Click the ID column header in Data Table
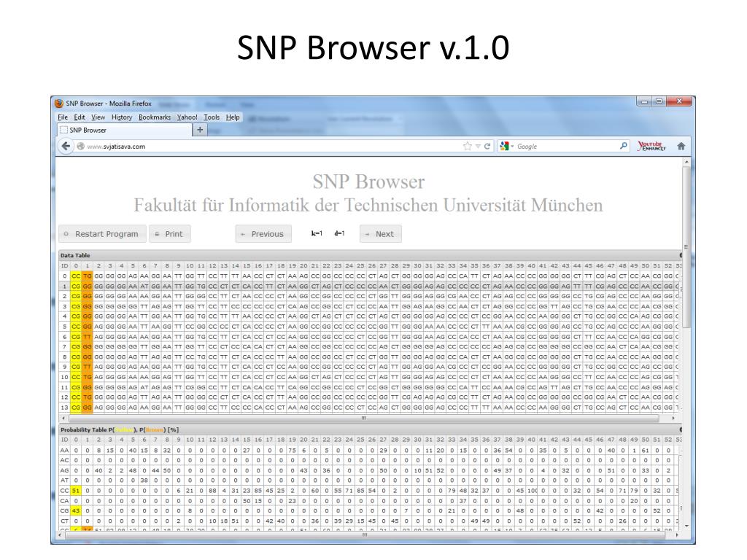Screen dimensions: 747x560 [x=65, y=265]
